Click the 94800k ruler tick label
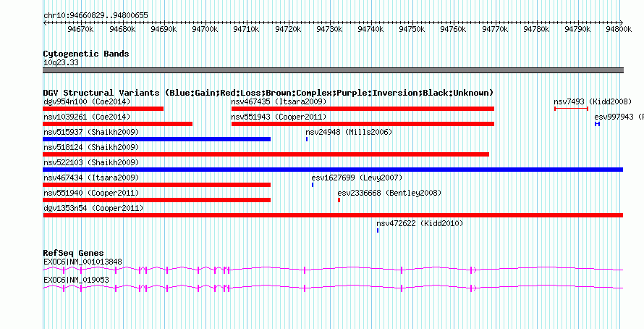This screenshot has height=329, width=644. coord(619,29)
